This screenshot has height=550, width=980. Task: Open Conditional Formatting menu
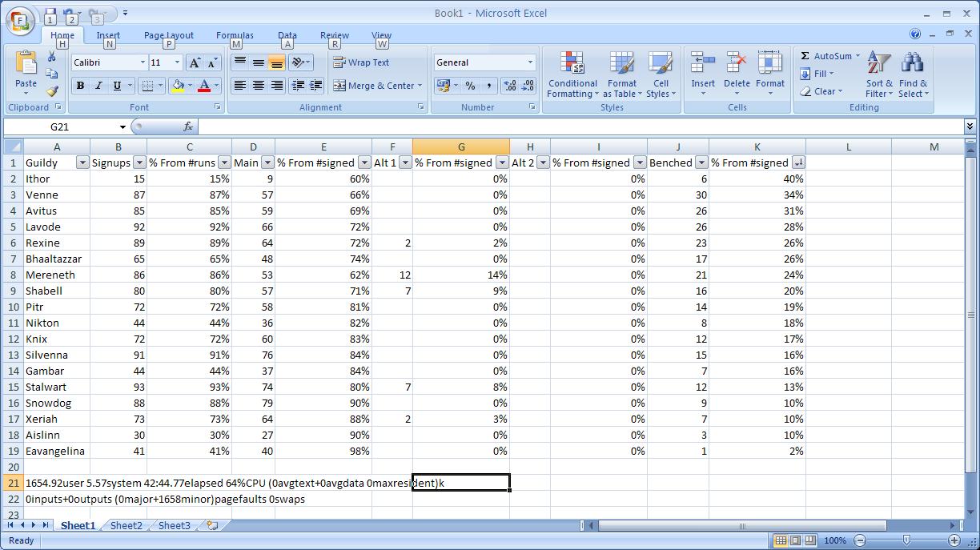pyautogui.click(x=572, y=74)
